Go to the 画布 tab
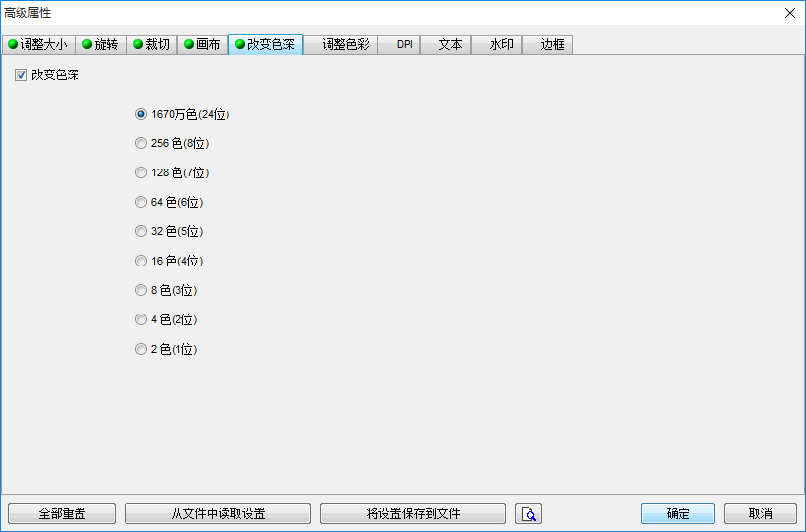The height and width of the screenshot is (532, 806). click(x=203, y=45)
